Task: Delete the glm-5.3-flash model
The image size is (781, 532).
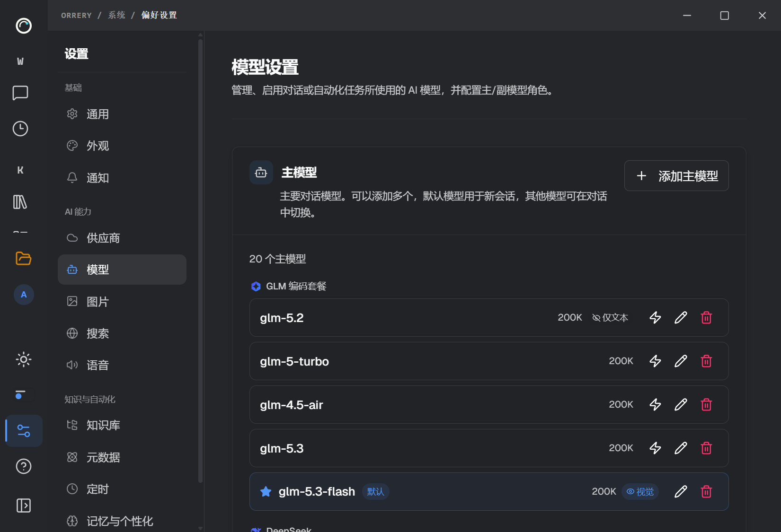Action: (x=706, y=491)
